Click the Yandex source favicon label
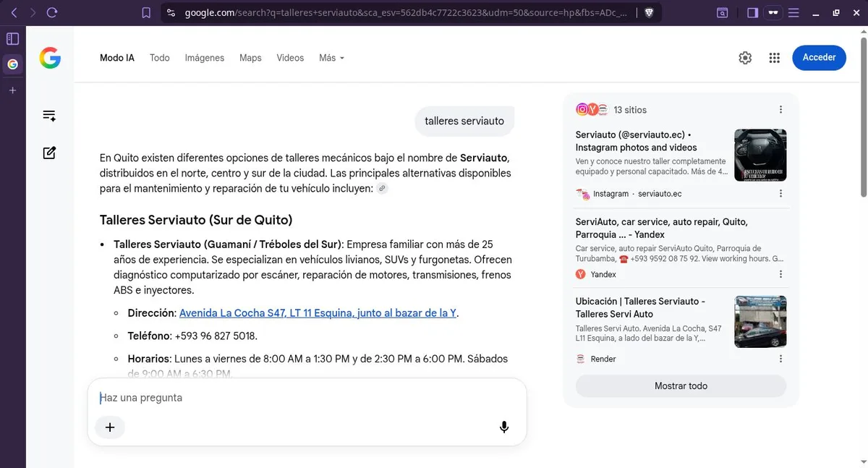Image resolution: width=868 pixels, height=468 pixels. coord(596,274)
